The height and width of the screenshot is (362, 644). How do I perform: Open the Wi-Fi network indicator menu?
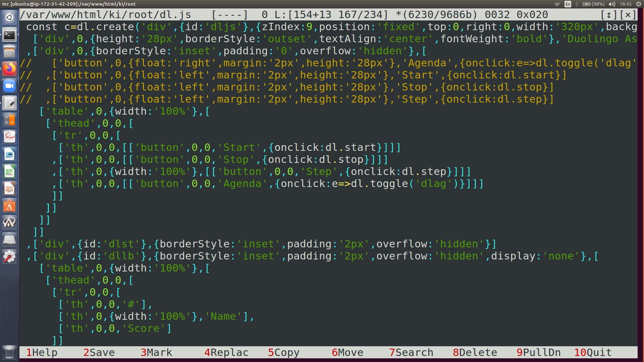(x=557, y=4)
